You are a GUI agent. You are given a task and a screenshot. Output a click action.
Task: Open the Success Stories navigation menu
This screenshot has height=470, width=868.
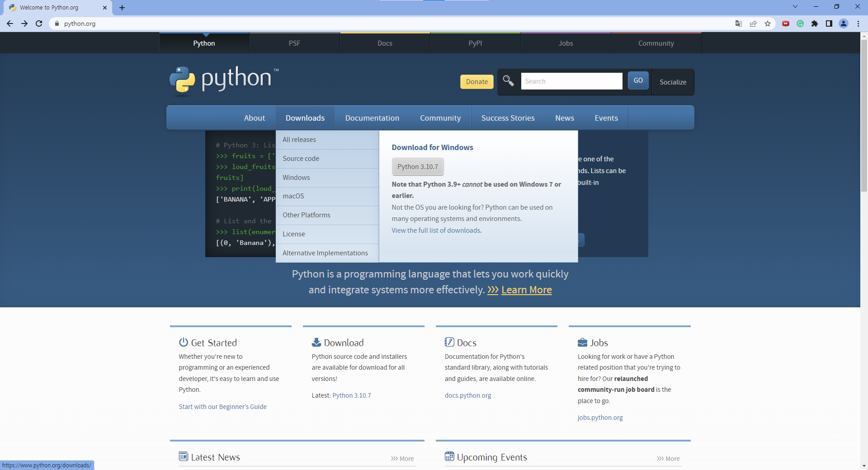(x=508, y=118)
